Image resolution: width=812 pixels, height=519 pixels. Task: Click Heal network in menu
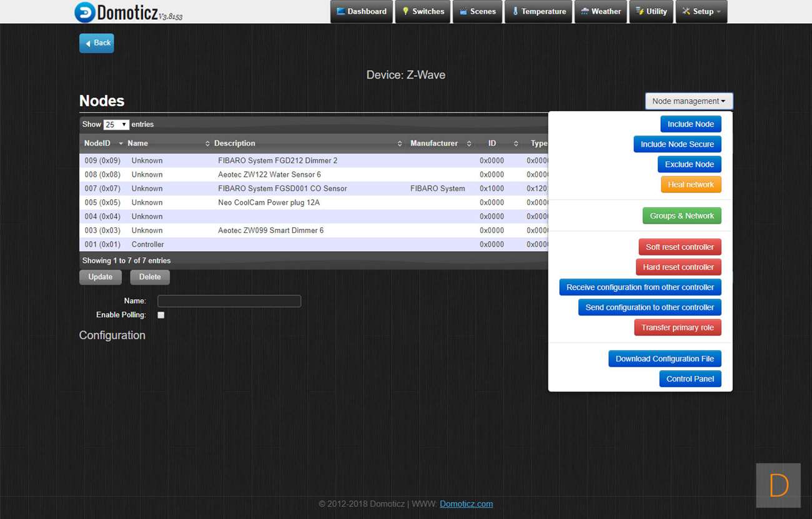pyautogui.click(x=690, y=185)
